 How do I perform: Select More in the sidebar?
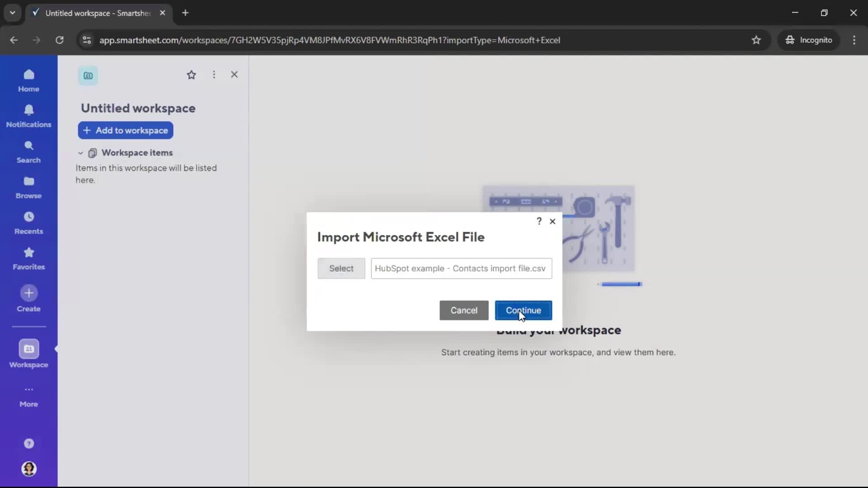(28, 395)
